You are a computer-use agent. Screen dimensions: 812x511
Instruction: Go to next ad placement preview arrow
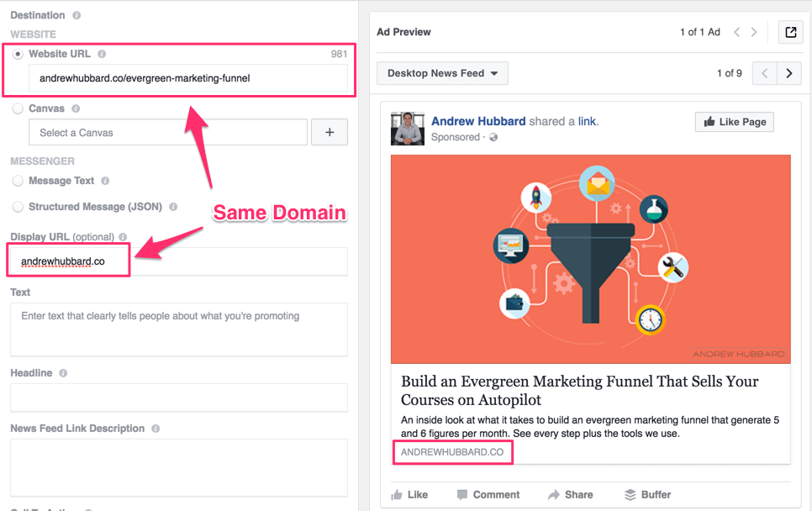pyautogui.click(x=788, y=73)
